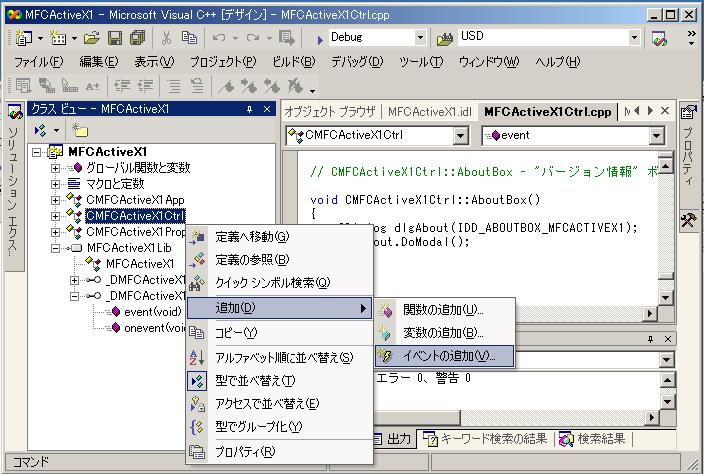This screenshot has height=474, width=704.
Task: Click the Find in Files binoculars icon
Action: (445, 40)
